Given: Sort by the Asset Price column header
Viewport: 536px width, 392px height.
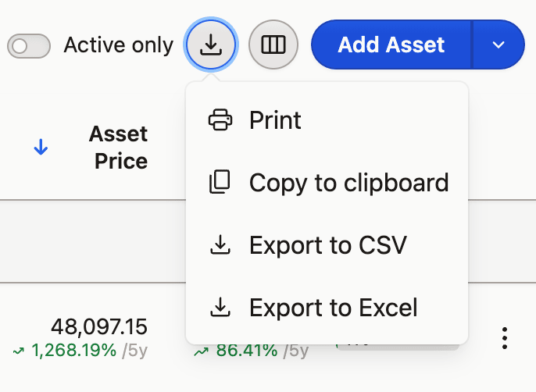Looking at the screenshot, I should (x=118, y=148).
